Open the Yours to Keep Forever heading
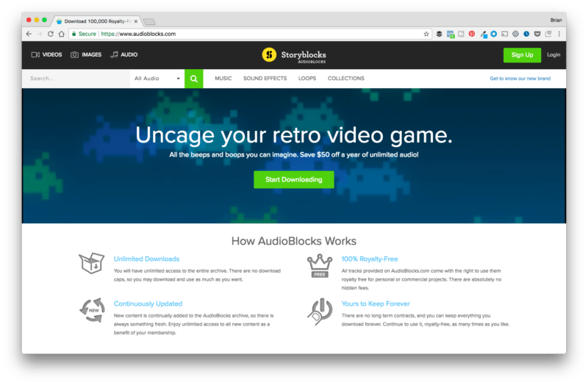 (x=376, y=303)
